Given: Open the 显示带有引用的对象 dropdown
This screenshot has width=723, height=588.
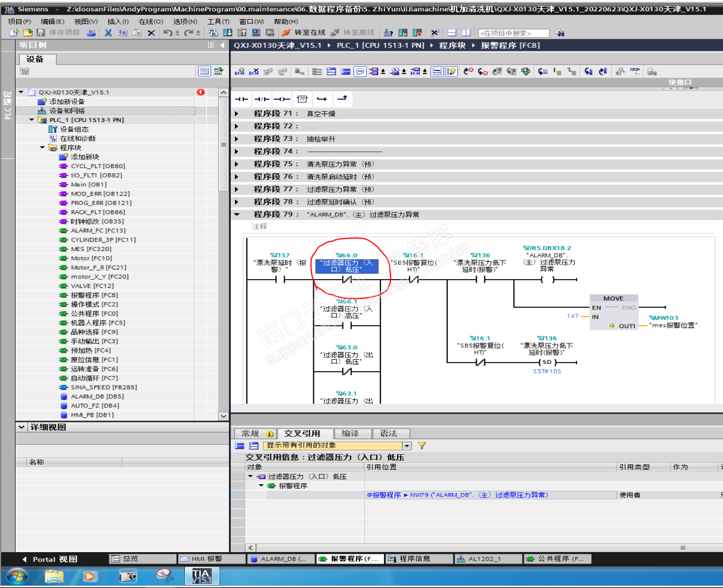Looking at the screenshot, I should (407, 446).
